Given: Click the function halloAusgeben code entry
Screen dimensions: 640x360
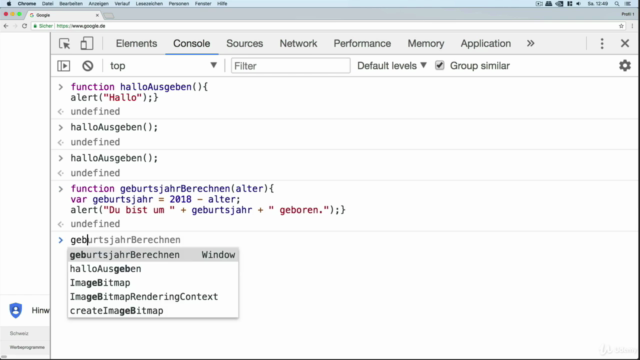Looking at the screenshot, I should tap(139, 92).
